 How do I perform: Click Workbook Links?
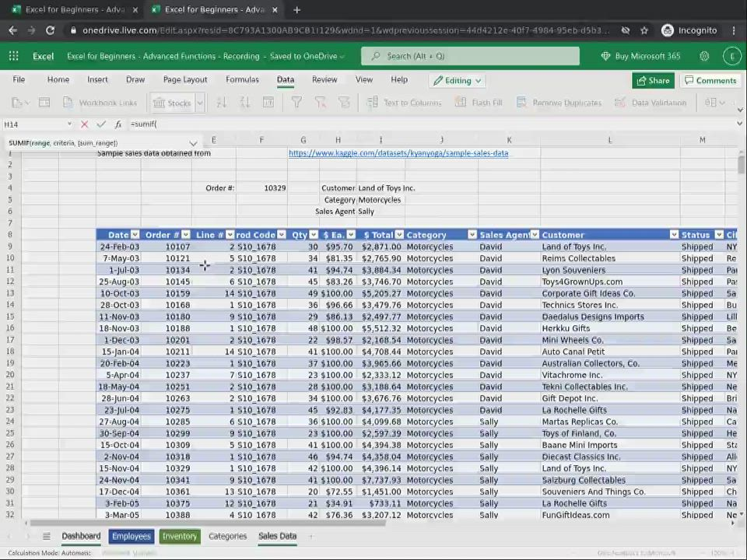point(100,103)
